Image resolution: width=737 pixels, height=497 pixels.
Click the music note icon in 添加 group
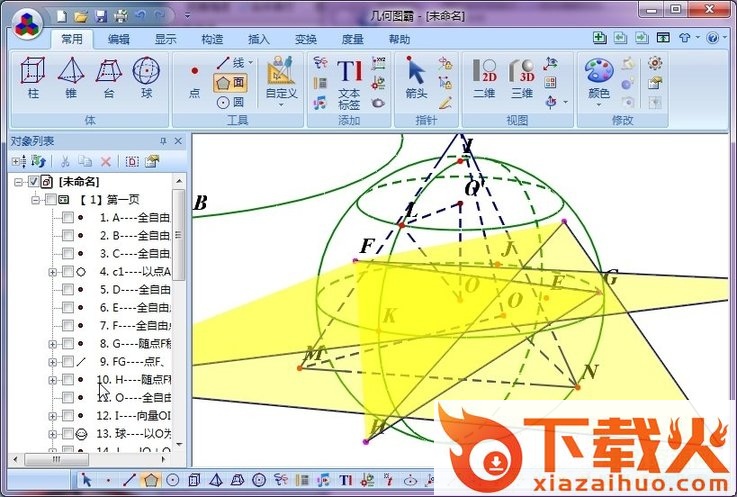[320, 103]
